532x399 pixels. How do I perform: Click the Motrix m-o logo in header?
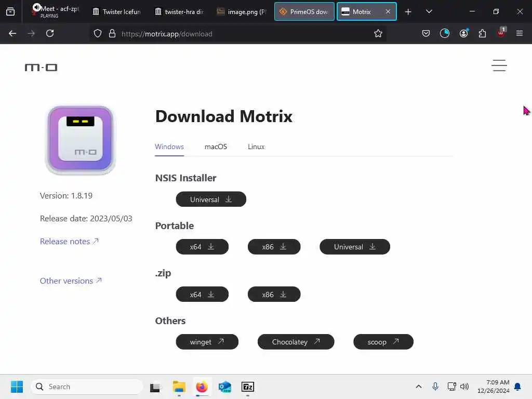coord(41,68)
